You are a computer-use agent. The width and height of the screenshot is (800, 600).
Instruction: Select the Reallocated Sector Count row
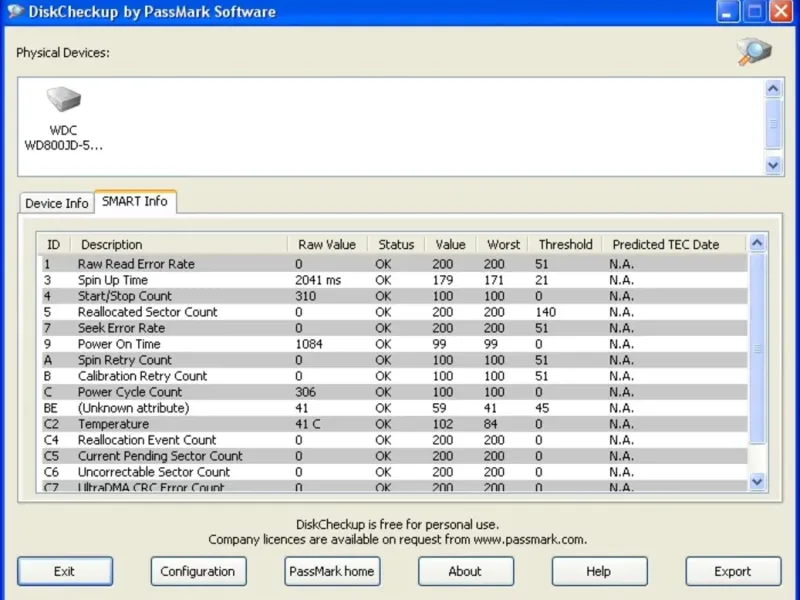tap(147, 312)
